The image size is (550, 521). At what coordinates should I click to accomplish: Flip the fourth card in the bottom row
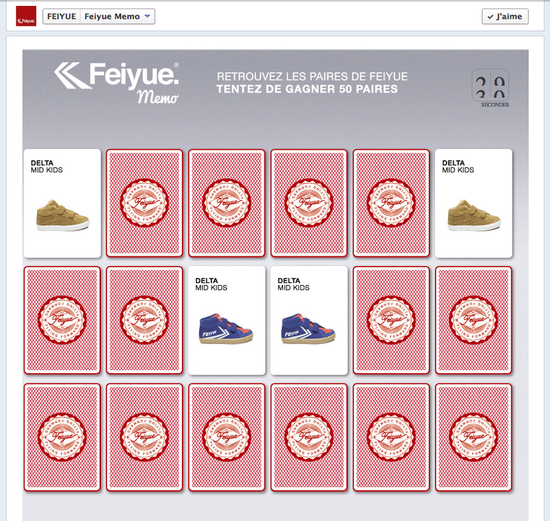click(x=309, y=437)
